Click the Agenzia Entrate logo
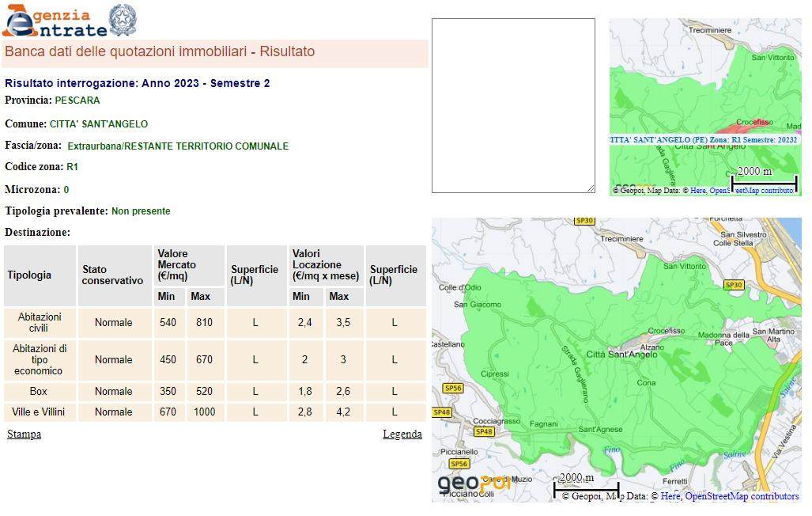Screen dimensions: 812x516 tap(54, 21)
